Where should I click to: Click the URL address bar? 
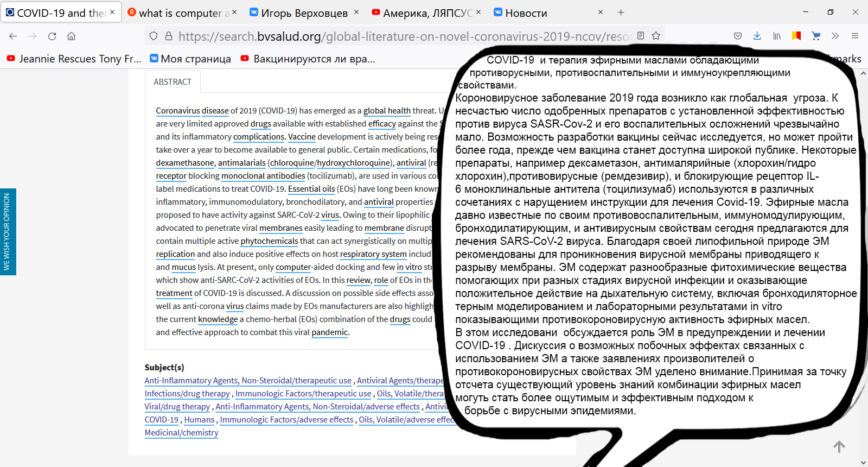click(x=401, y=36)
